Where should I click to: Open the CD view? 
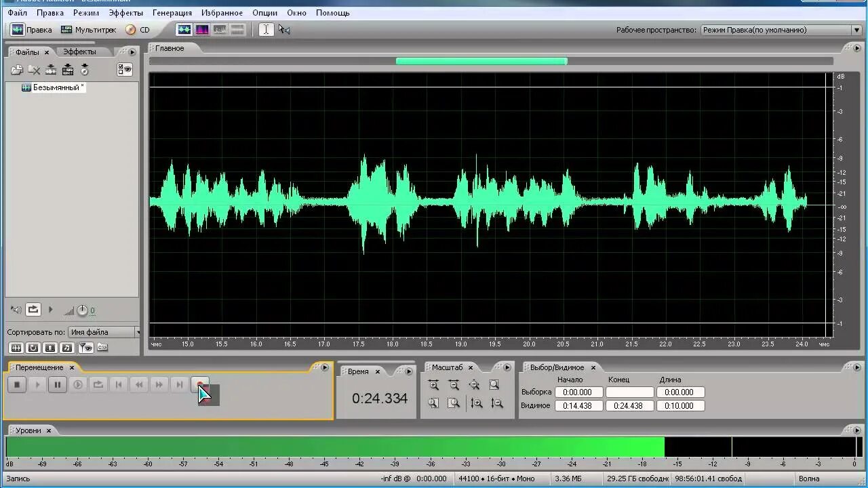click(x=138, y=30)
